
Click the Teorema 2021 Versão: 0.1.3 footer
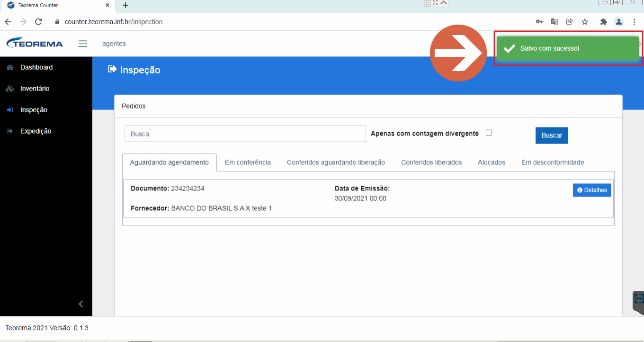pyautogui.click(x=47, y=328)
